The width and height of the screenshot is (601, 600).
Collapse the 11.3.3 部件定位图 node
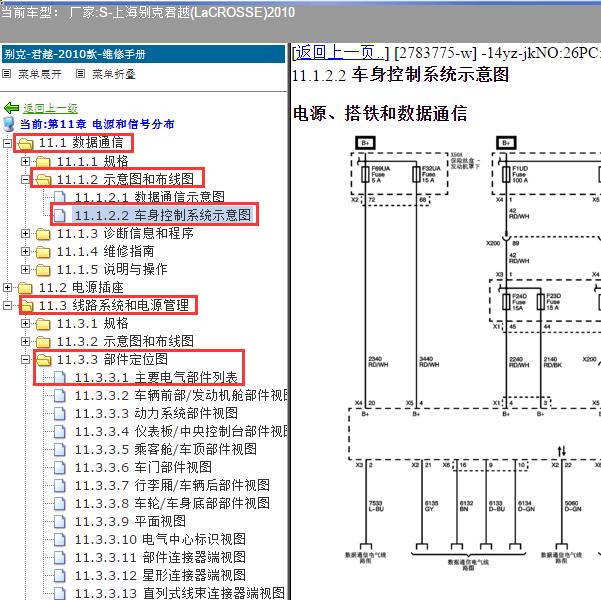(x=25, y=360)
